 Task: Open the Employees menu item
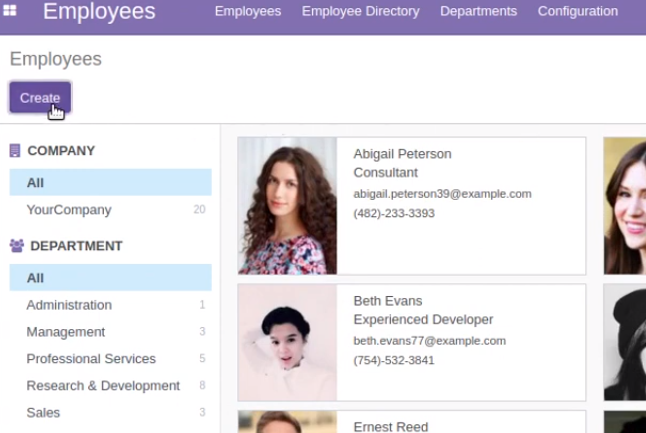pos(248,11)
